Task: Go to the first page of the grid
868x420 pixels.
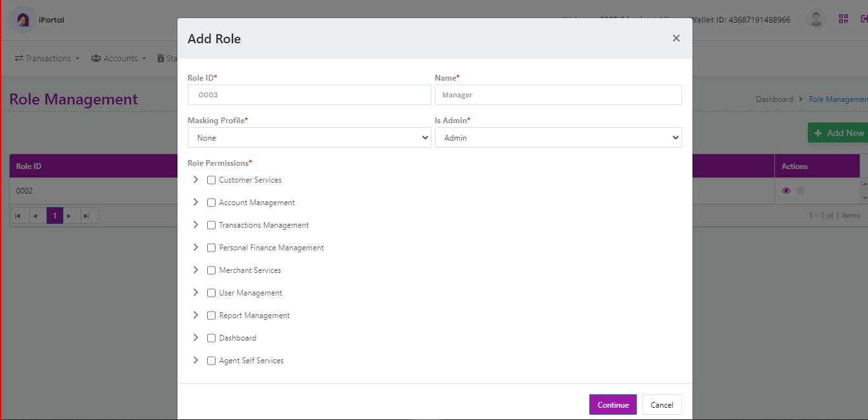Action: (18, 215)
